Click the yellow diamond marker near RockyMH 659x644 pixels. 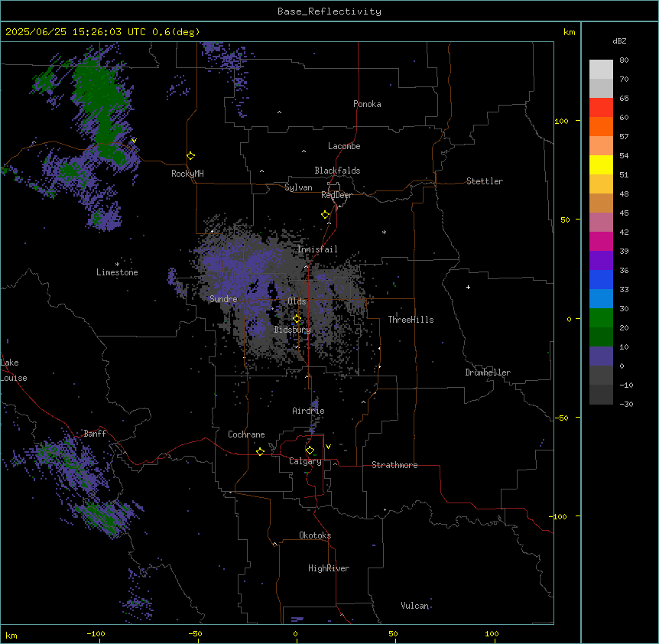coord(191,156)
